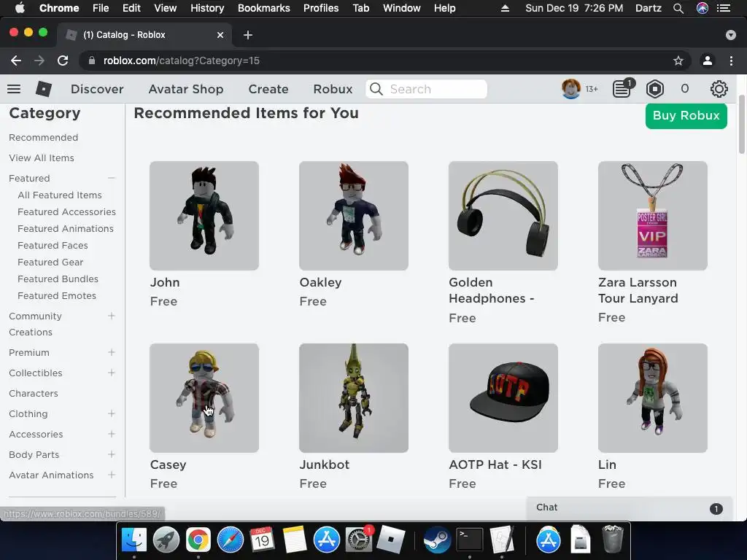747x560 pixels.
Task: Open the Chrome profile icon
Action: (x=708, y=61)
